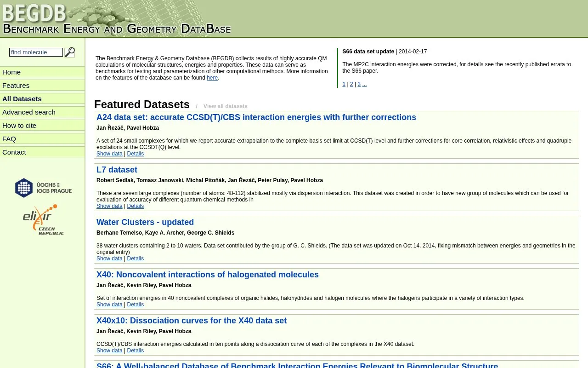Open the Advanced search page
The height and width of the screenshot is (368, 588).
pos(42,112)
